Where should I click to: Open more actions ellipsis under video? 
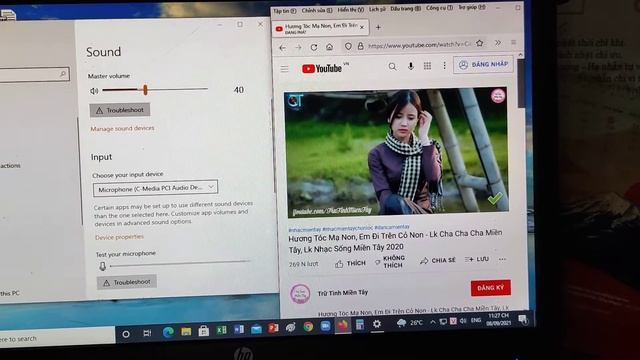tap(502, 259)
